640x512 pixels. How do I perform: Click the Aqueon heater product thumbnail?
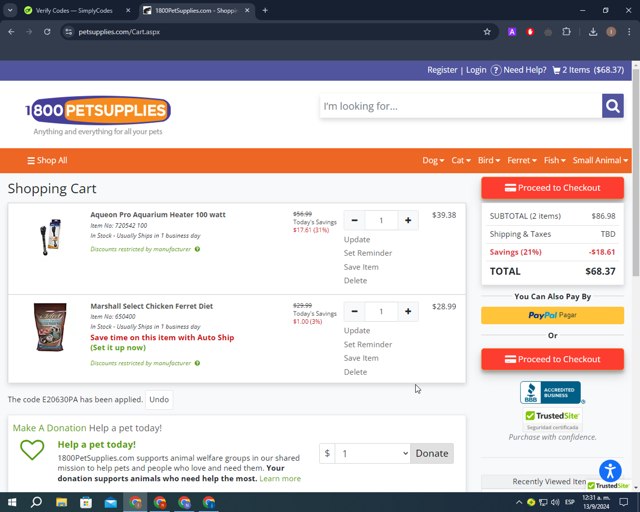pyautogui.click(x=50, y=237)
